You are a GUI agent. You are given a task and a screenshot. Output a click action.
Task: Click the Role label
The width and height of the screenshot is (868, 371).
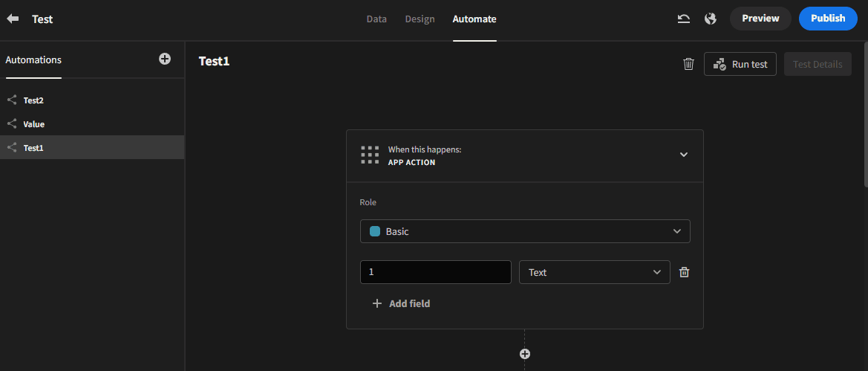[368, 202]
